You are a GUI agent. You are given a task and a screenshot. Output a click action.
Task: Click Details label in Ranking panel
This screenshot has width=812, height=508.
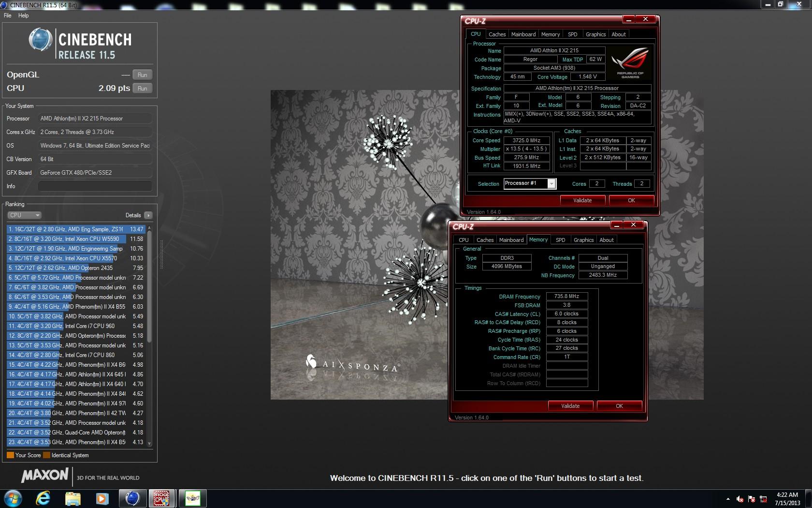[133, 215]
